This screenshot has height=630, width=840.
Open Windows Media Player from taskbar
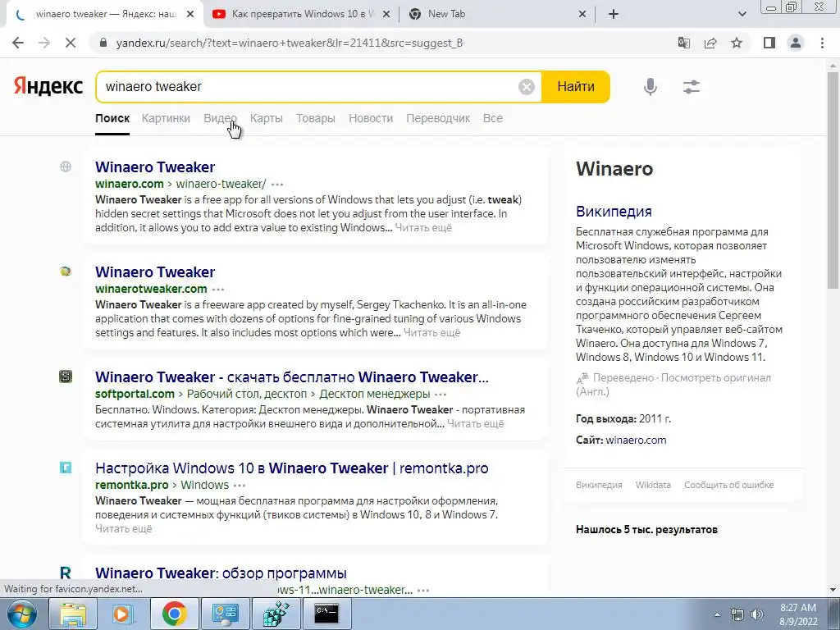tap(123, 614)
